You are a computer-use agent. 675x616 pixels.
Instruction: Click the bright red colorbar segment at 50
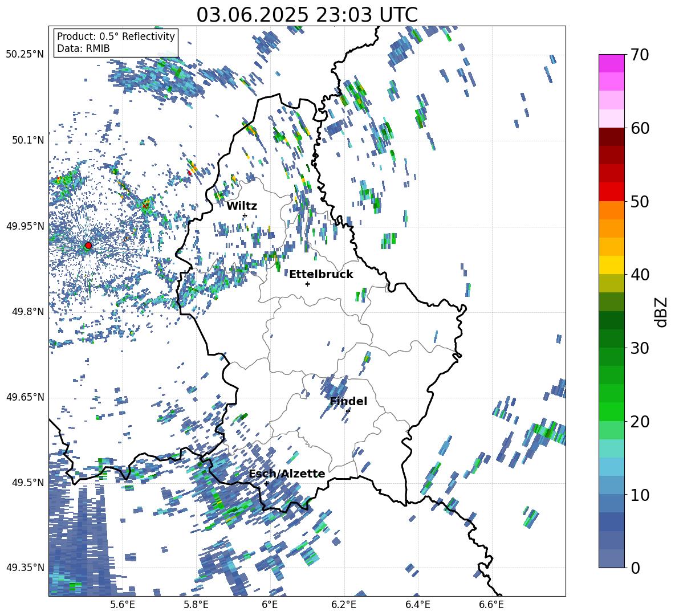[612, 192]
